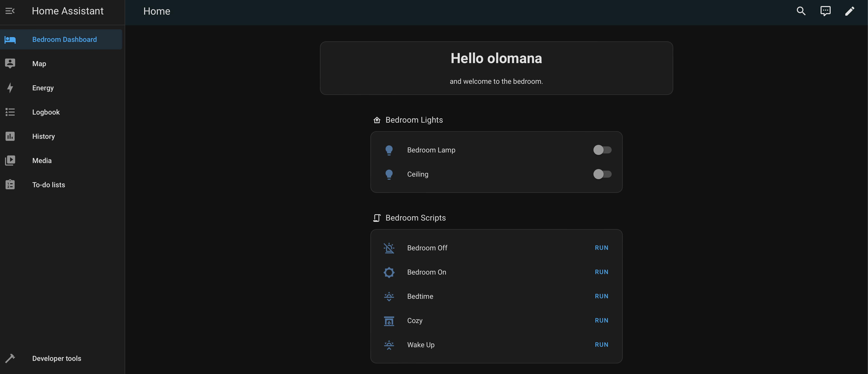
Task: Select the Bedroom Dashboard sidebar icon
Action: click(x=10, y=39)
